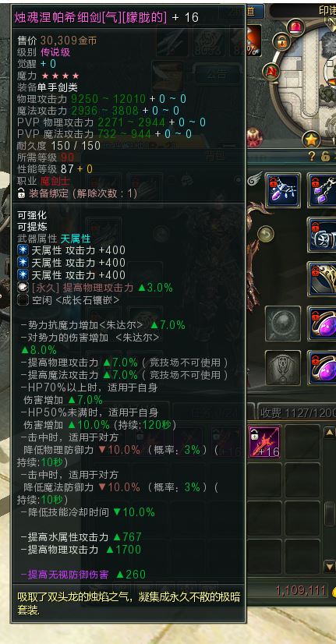
Task: Click the round undo arrow beside character
Action: click(266, 235)
